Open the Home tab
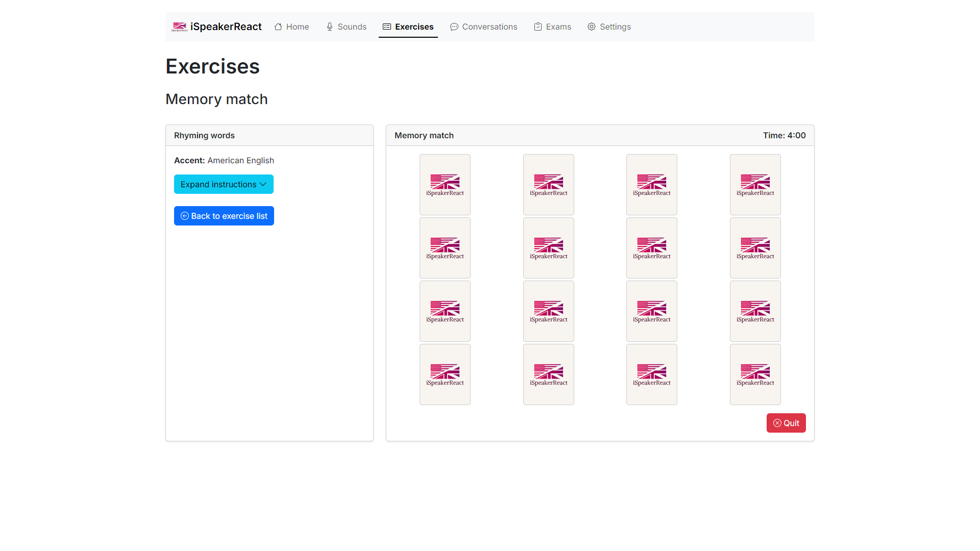The image size is (980, 551). [291, 27]
